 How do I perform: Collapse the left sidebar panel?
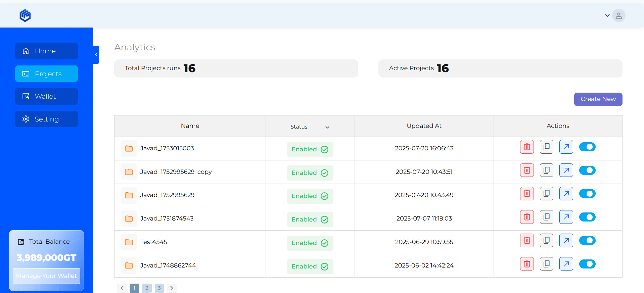click(x=96, y=54)
